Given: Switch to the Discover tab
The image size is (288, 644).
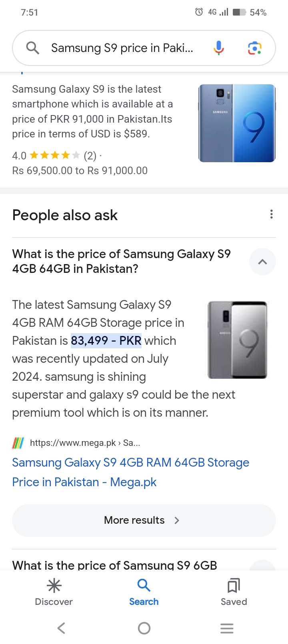Looking at the screenshot, I should (54, 592).
